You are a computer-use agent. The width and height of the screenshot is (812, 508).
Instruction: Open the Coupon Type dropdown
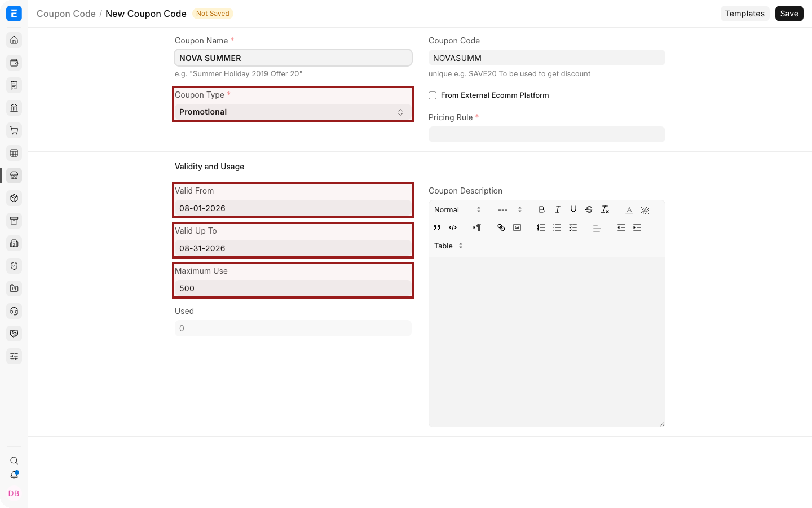pos(293,112)
